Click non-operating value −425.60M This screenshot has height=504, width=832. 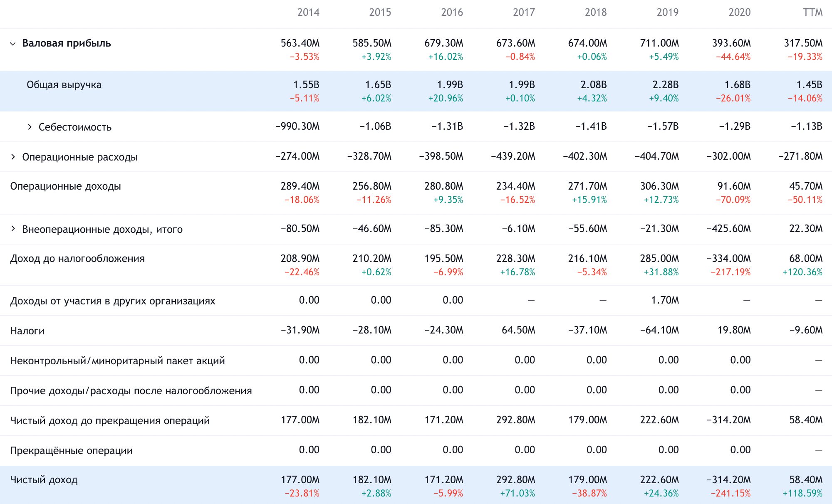pyautogui.click(x=729, y=229)
